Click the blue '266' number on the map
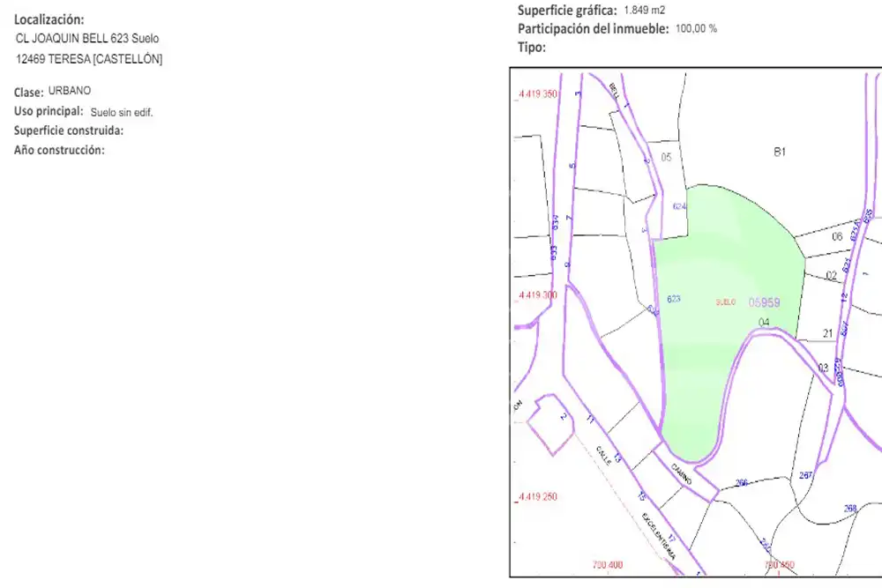Screen dimensions: 882x588 (x=742, y=483)
